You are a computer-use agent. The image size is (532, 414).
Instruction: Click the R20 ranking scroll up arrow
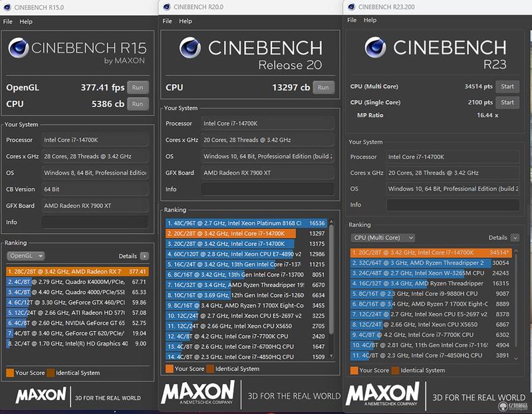click(x=331, y=221)
